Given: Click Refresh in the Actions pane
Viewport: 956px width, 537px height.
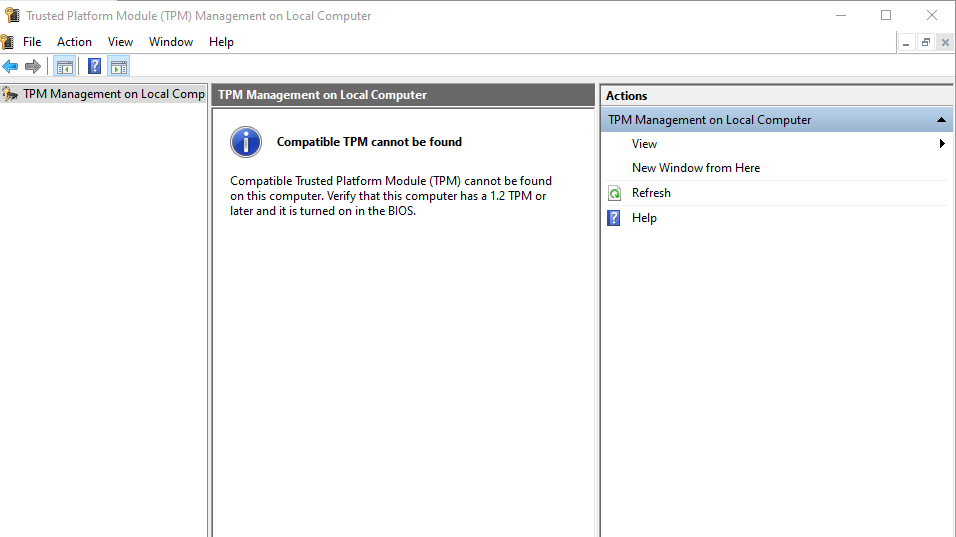Looking at the screenshot, I should [x=651, y=193].
